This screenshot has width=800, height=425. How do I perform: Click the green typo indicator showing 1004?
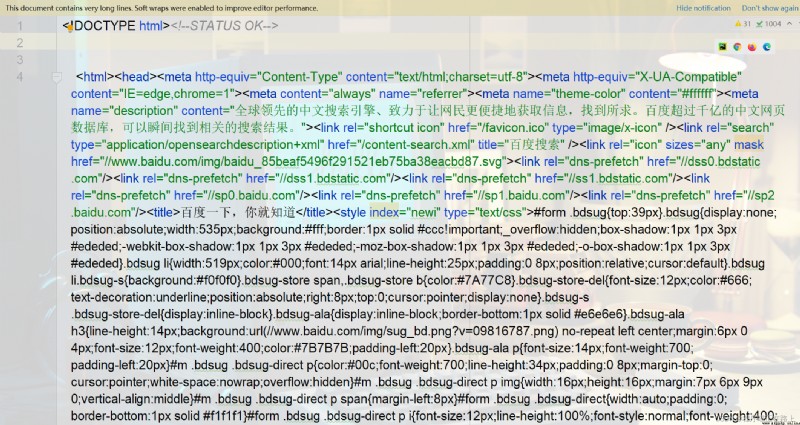pyautogui.click(x=769, y=23)
